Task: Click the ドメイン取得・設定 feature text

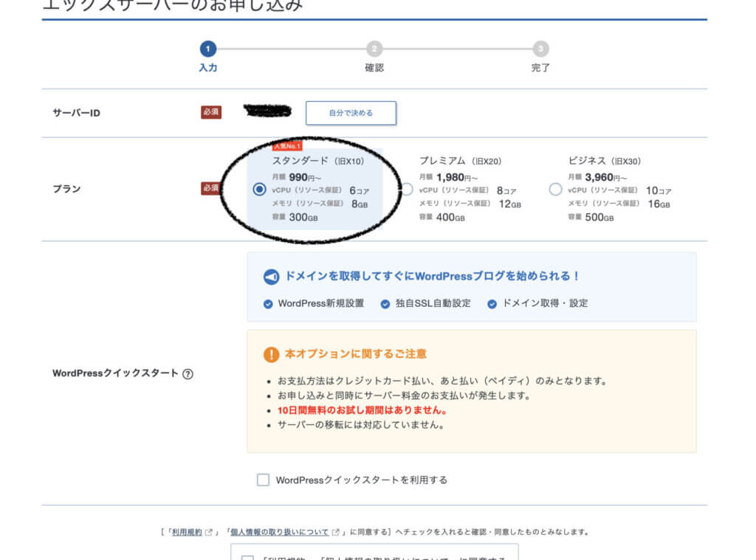Action: (x=546, y=304)
